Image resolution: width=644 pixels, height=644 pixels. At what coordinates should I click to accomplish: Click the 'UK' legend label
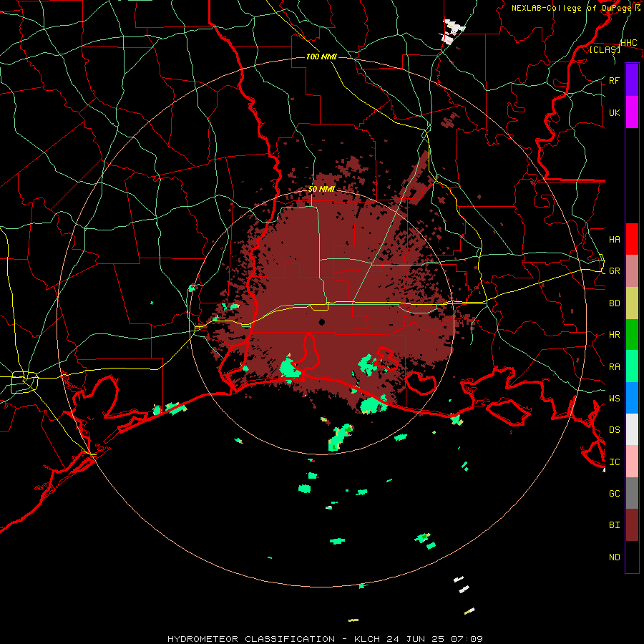614,112
